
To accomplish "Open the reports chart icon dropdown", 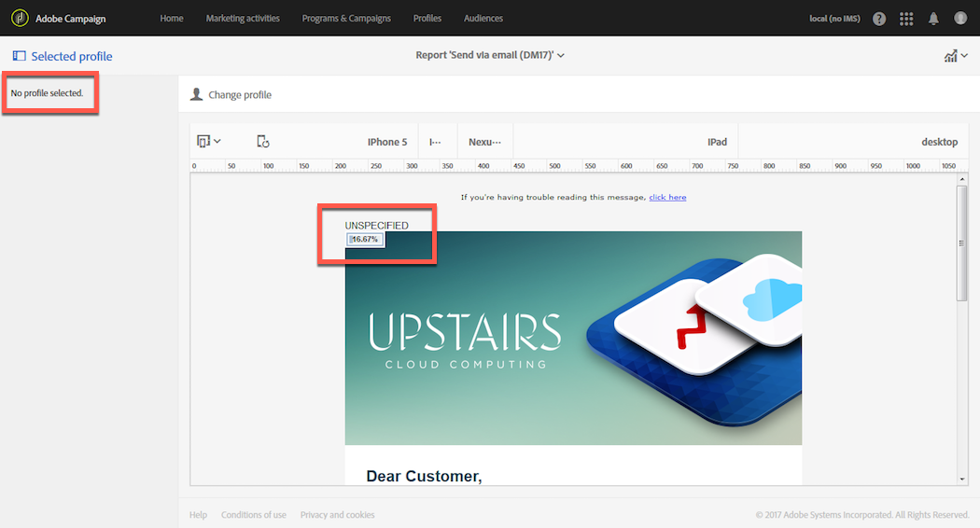I will coord(956,56).
